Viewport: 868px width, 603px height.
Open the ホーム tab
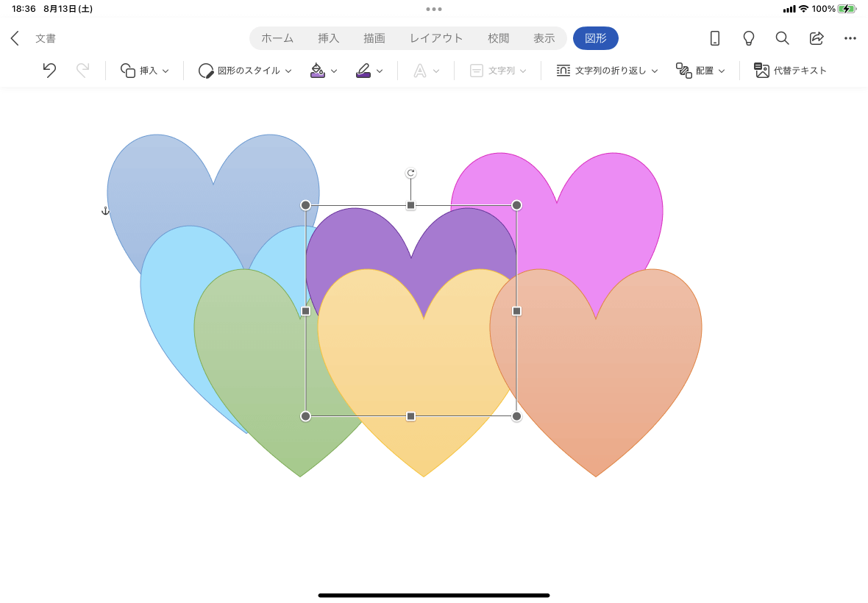[277, 38]
